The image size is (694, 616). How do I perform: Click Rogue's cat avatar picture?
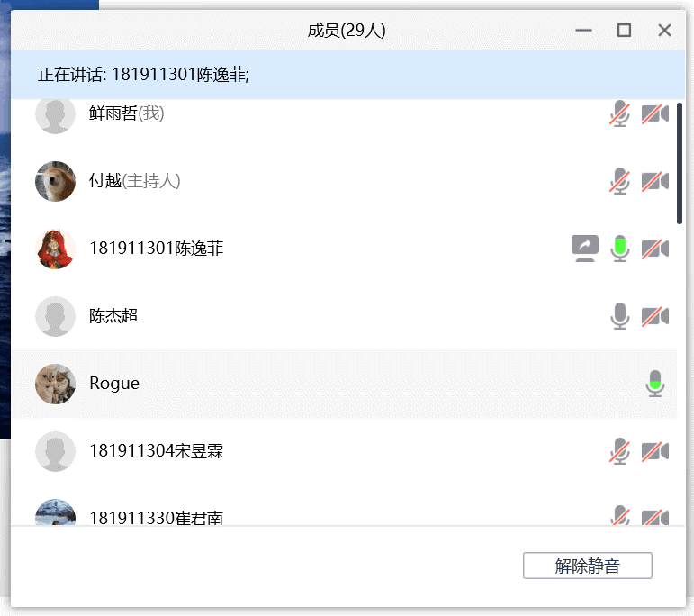55,384
